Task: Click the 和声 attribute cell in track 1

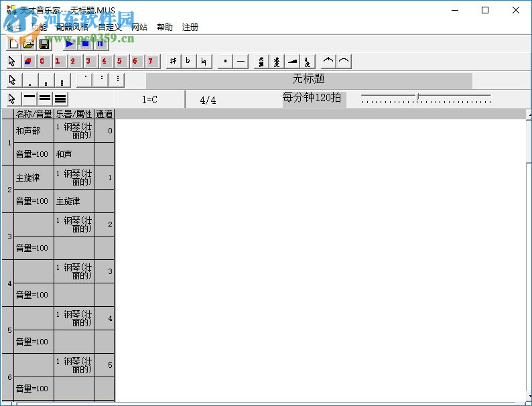Action: pos(74,154)
